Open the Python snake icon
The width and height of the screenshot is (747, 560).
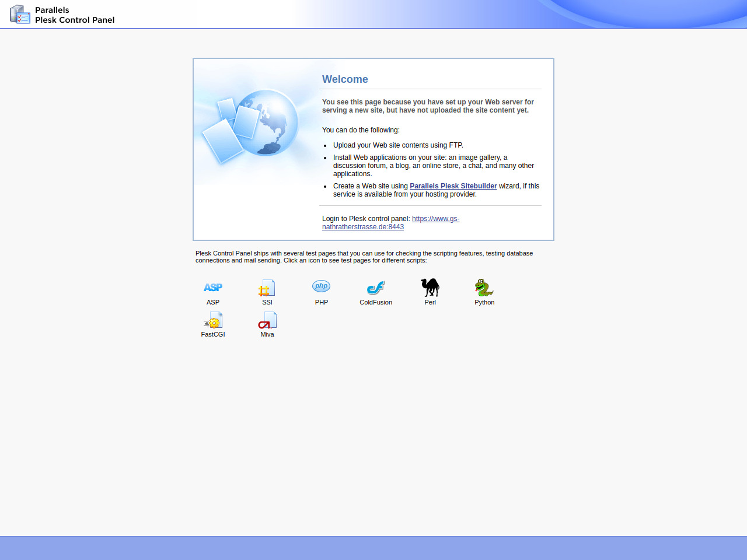click(484, 288)
